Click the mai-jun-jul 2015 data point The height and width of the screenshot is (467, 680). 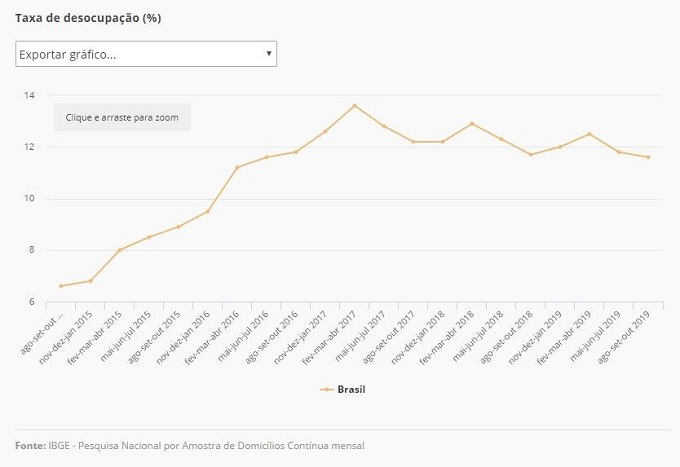pyautogui.click(x=149, y=237)
